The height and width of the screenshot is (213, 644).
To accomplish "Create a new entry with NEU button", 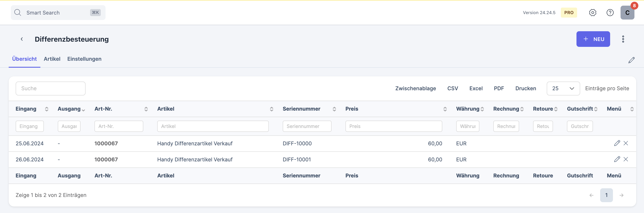I will [x=593, y=39].
